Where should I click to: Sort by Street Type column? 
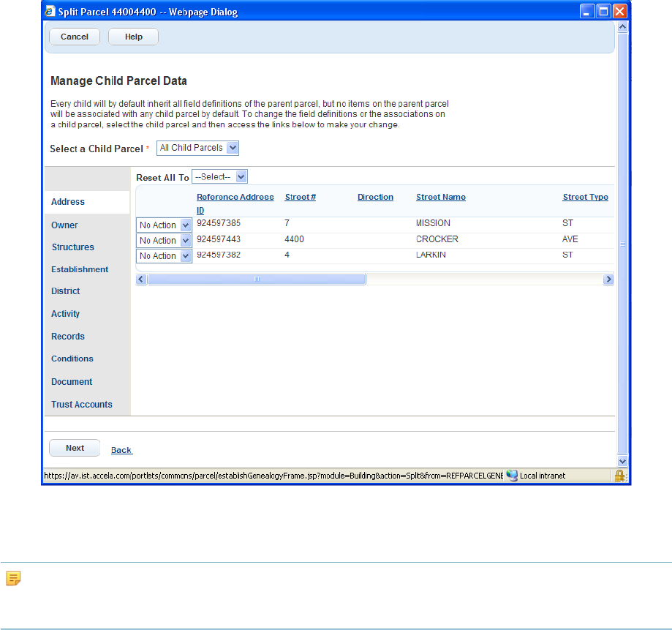(x=586, y=197)
